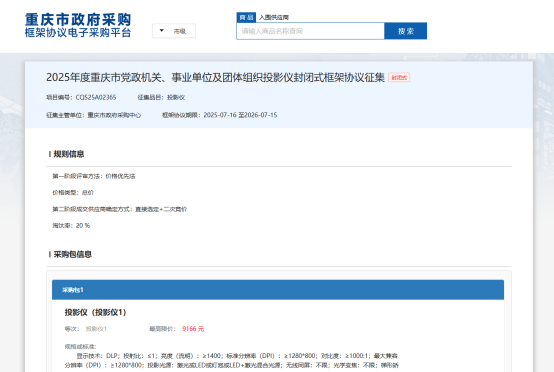Click the 采购包信息 section heading

click(x=72, y=254)
